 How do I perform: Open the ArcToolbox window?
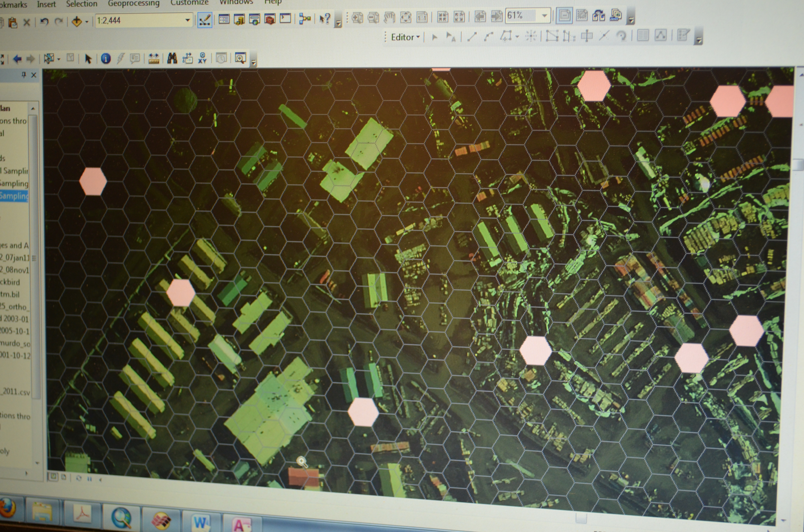click(x=270, y=19)
